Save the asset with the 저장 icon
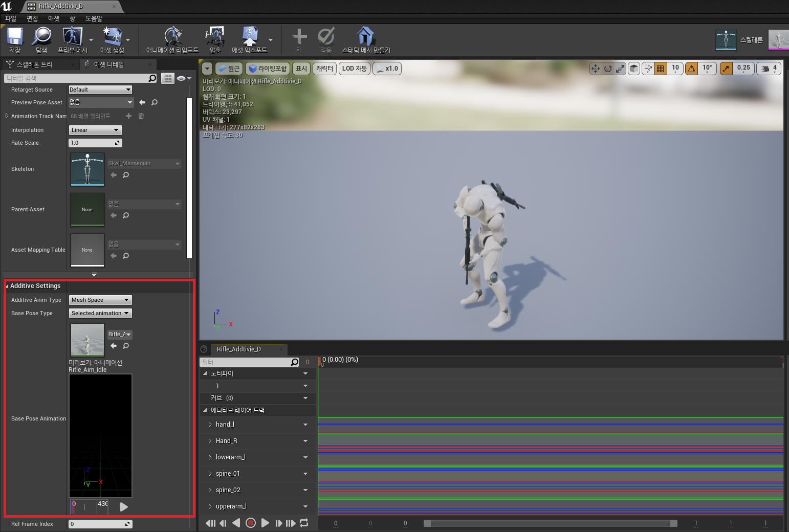The width and height of the screenshot is (789, 532). 15,39
